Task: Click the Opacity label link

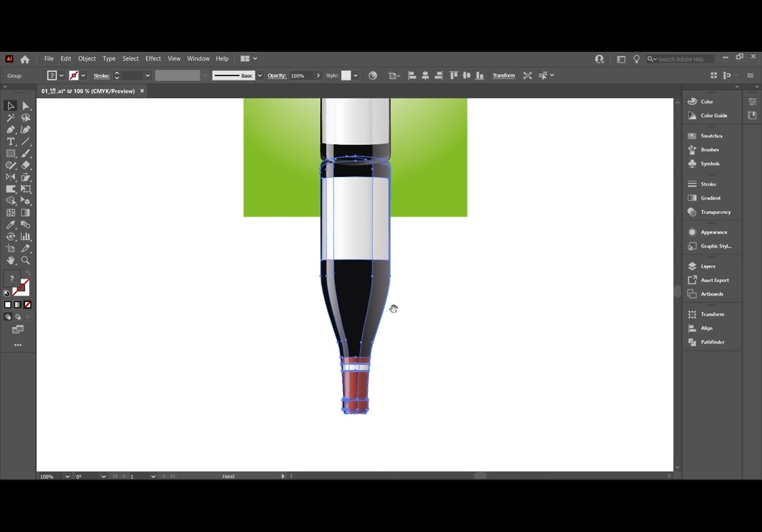Action: point(277,76)
